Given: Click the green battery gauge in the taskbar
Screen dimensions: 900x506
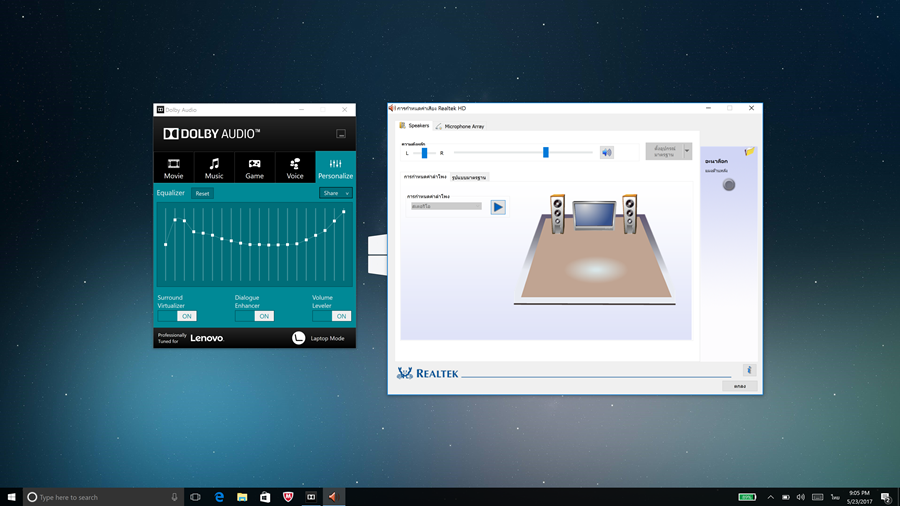Looking at the screenshot, I should pos(747,497).
